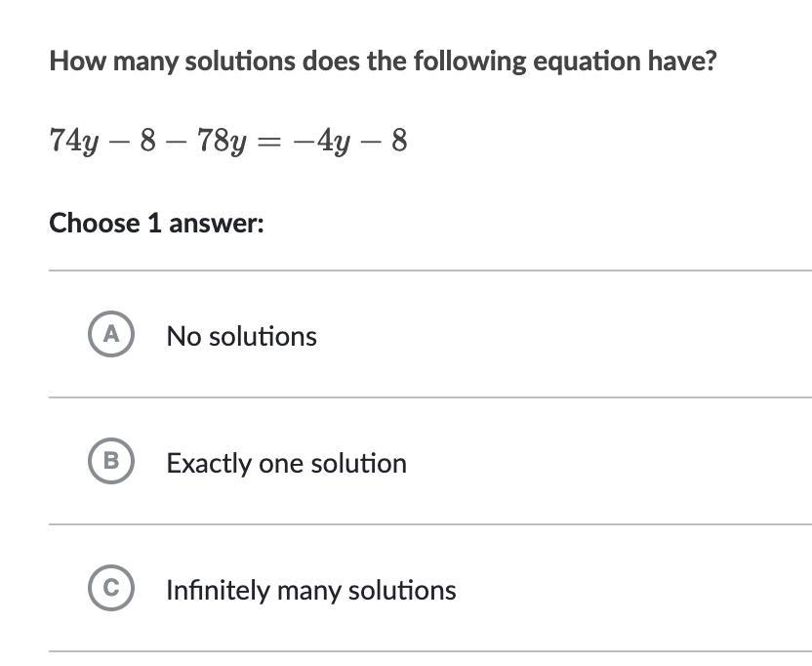The width and height of the screenshot is (812, 666).
Task: Choose the "No solutions" answer text
Action: (x=241, y=336)
